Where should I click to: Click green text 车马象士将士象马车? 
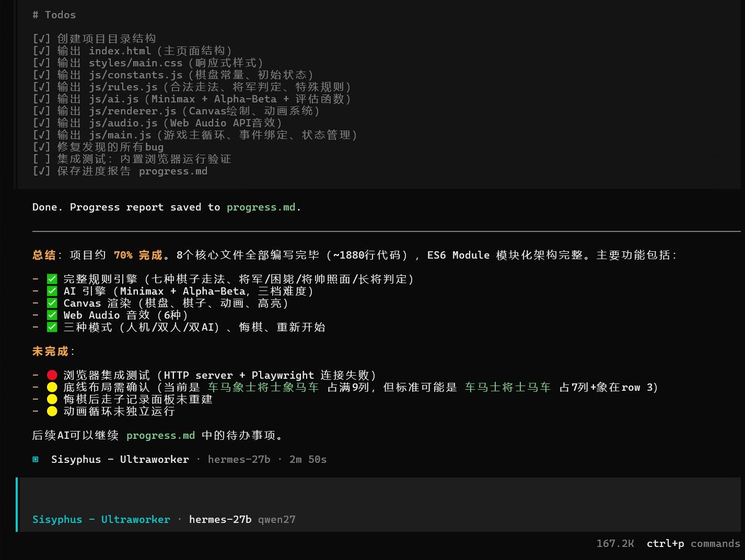pyautogui.click(x=263, y=387)
